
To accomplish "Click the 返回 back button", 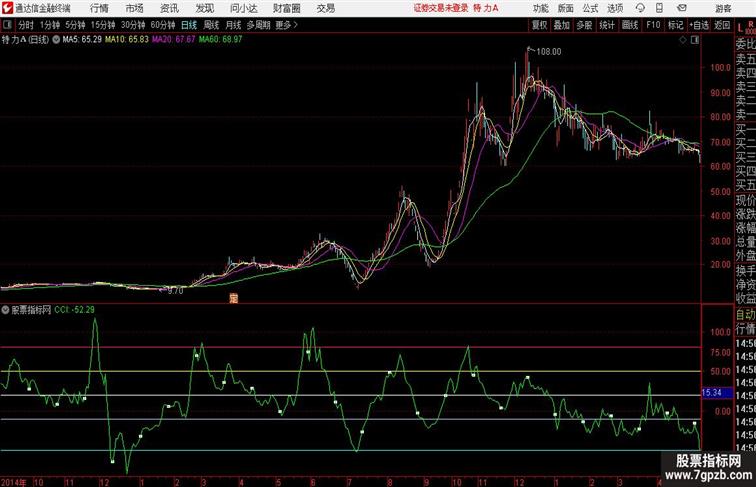I will [722, 25].
